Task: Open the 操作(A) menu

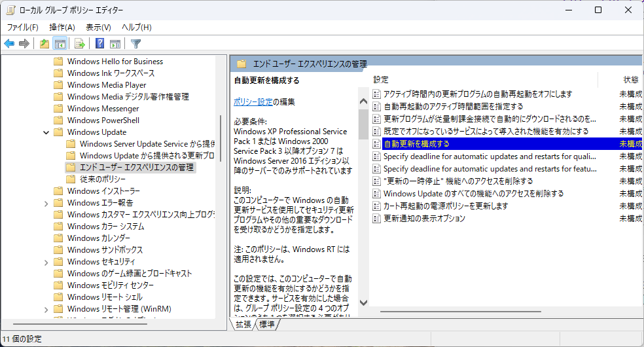Action: coord(62,27)
